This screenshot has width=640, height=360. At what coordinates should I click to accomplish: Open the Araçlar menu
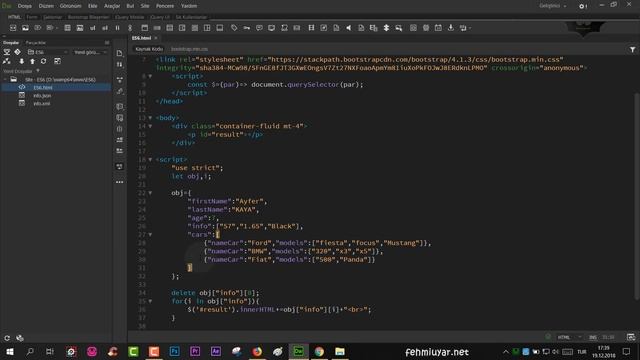click(112, 6)
